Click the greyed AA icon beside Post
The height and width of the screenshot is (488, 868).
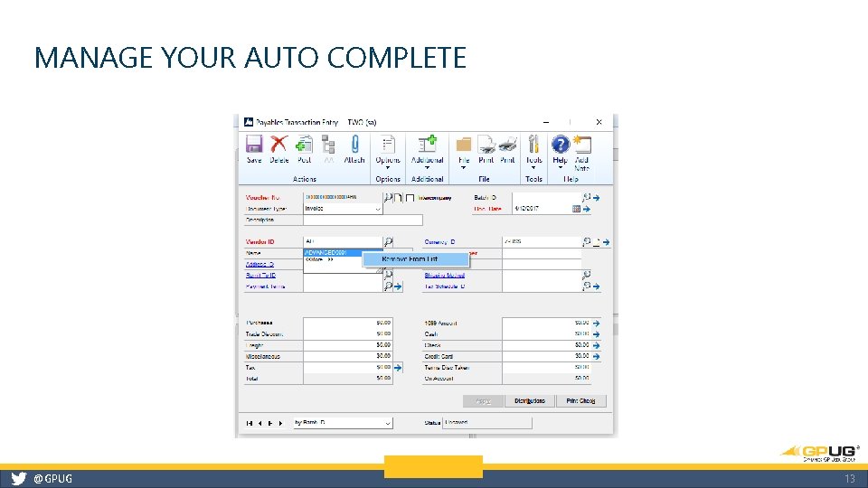328,144
